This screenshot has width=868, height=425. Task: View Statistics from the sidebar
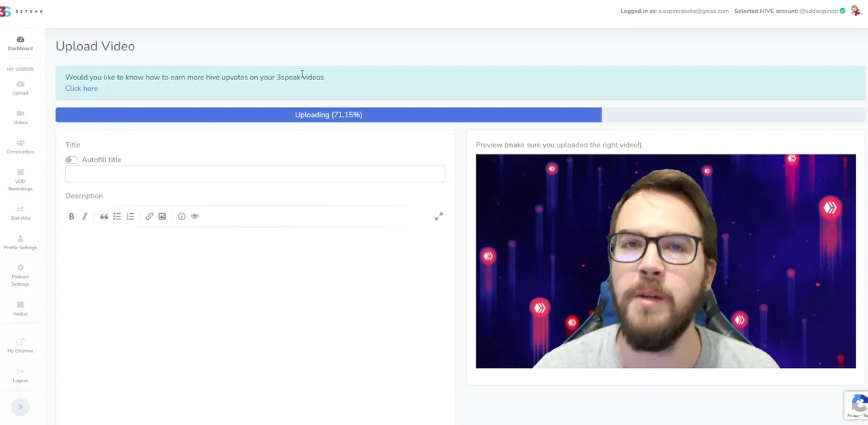20,213
